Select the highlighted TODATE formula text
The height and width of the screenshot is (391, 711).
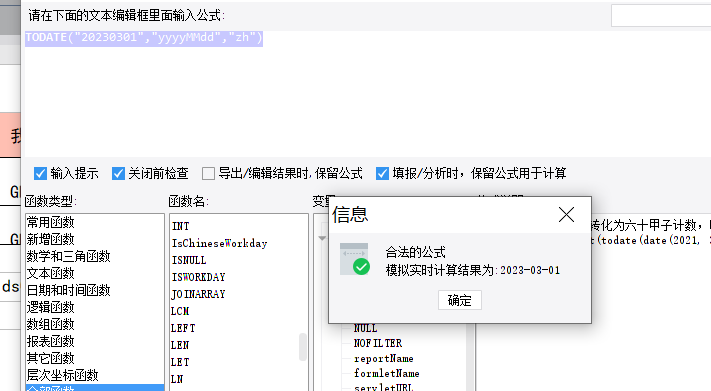point(144,38)
